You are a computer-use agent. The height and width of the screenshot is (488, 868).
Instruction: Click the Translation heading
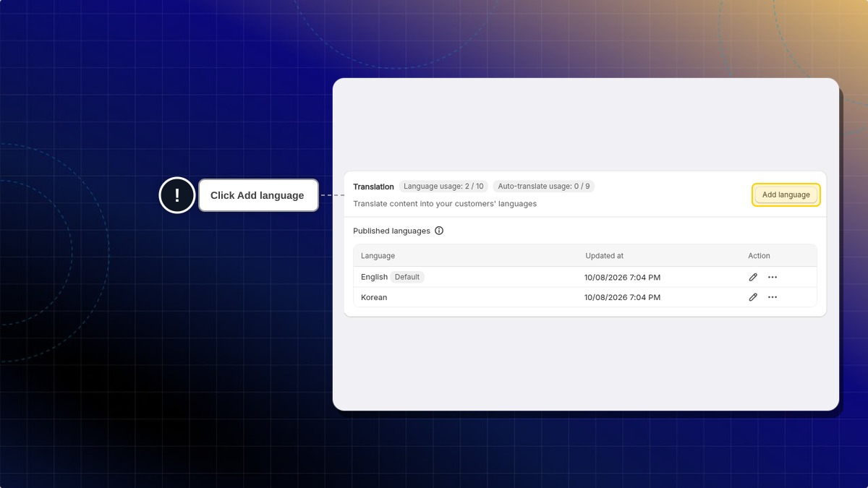[373, 187]
